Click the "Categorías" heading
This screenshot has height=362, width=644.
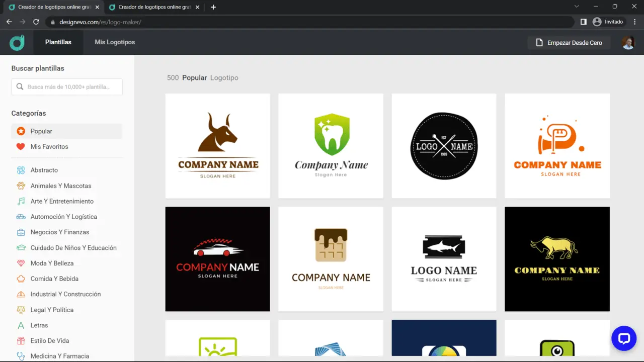tap(29, 113)
